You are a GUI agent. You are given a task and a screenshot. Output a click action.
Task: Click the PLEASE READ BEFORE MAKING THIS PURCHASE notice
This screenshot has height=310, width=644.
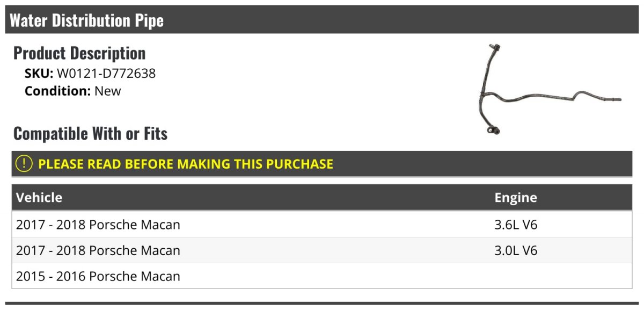186,164
